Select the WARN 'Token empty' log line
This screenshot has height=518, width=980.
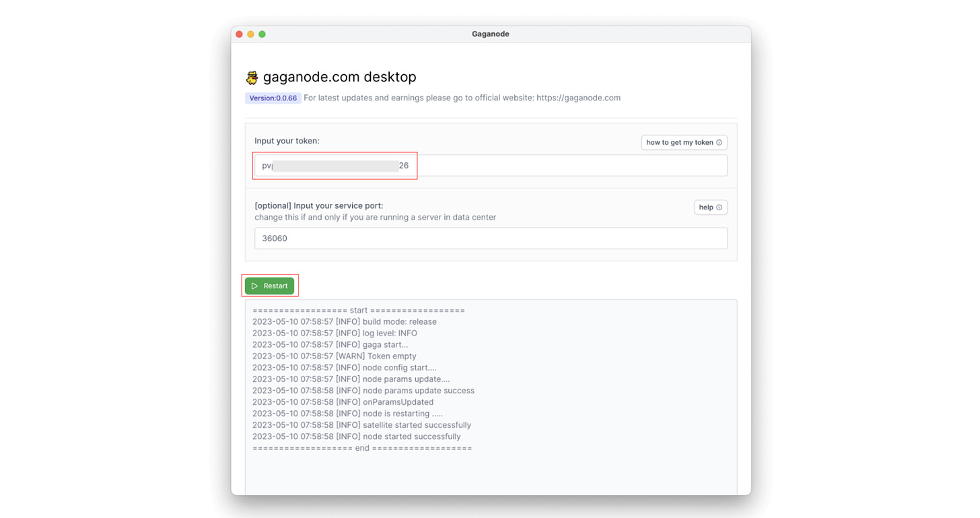click(335, 356)
